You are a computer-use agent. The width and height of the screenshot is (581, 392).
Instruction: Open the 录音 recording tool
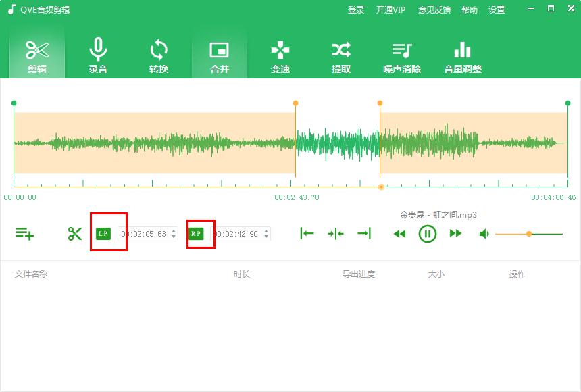tap(97, 54)
